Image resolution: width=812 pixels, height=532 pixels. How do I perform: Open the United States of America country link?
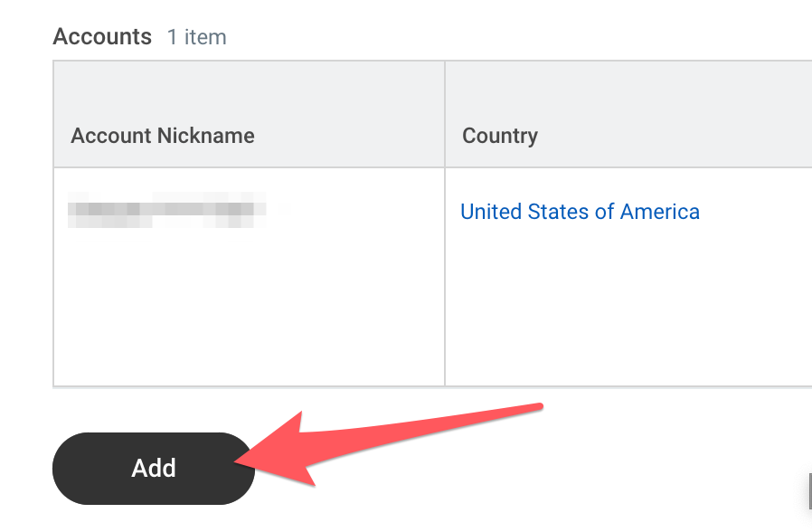point(580,211)
